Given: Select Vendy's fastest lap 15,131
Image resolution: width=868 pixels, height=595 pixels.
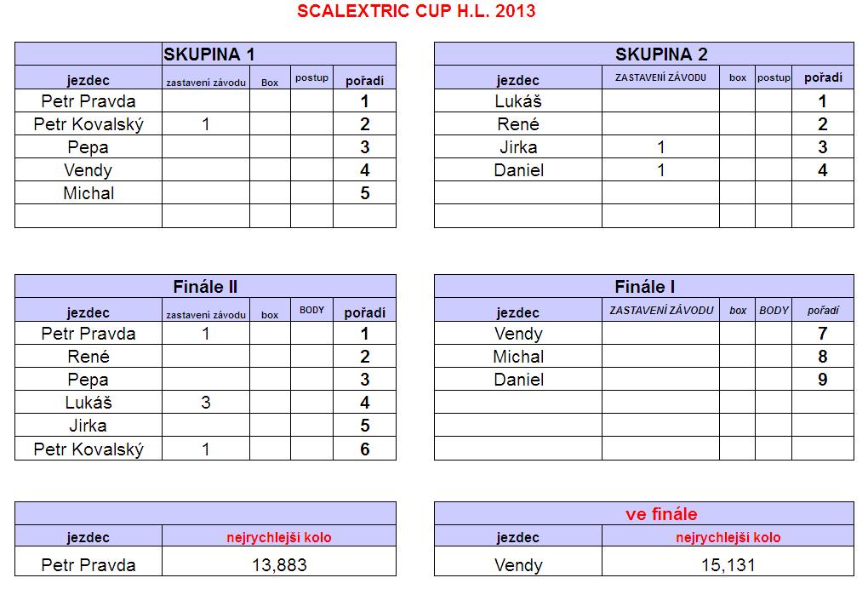Looking at the screenshot, I should 728,564.
